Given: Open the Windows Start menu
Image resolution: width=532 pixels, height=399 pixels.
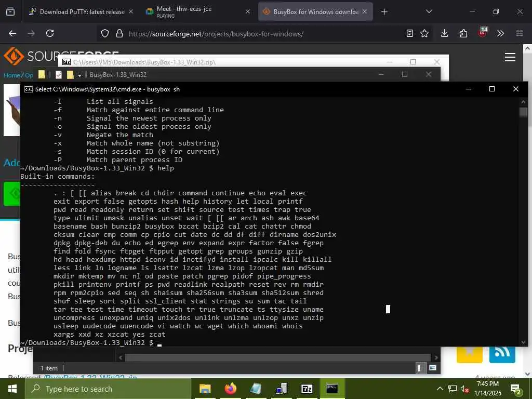Looking at the screenshot, I should (12, 389).
